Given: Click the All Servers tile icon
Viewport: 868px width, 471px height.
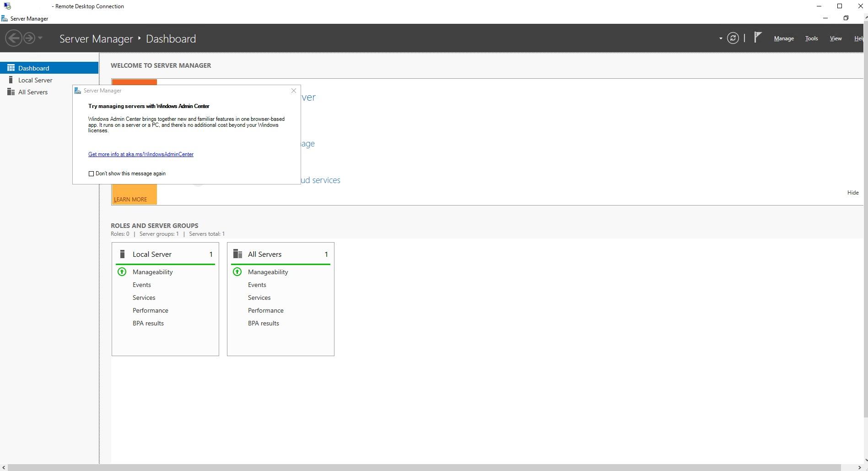Looking at the screenshot, I should tap(237, 254).
